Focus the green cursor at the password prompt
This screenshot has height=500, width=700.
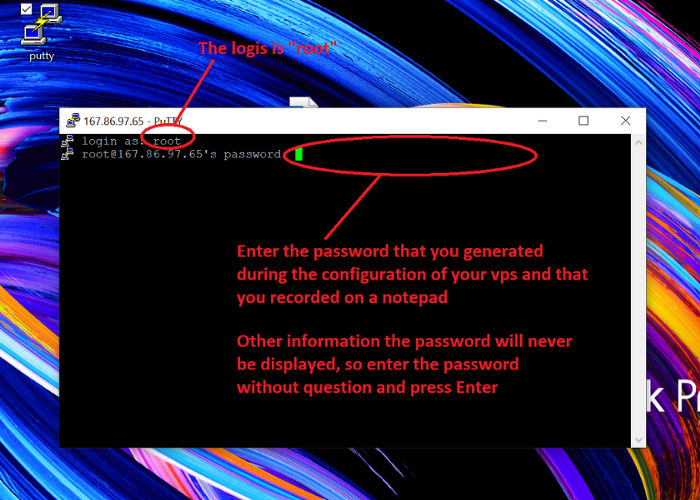click(299, 154)
